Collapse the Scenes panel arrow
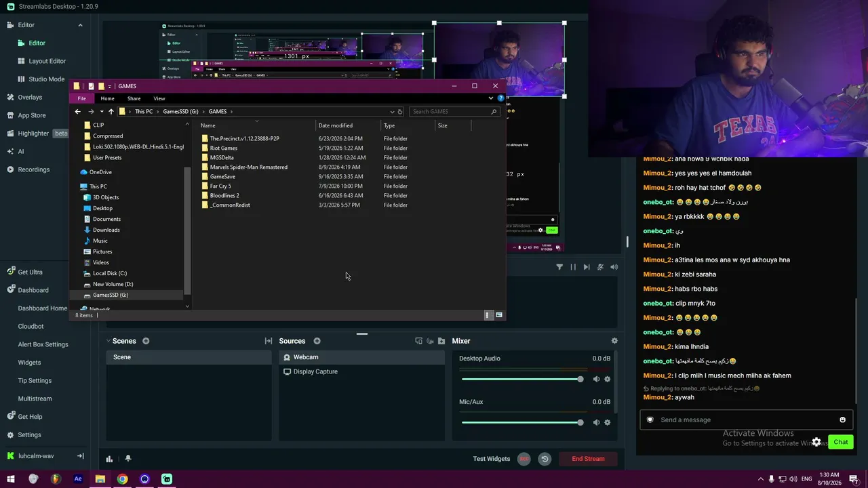 click(x=108, y=341)
